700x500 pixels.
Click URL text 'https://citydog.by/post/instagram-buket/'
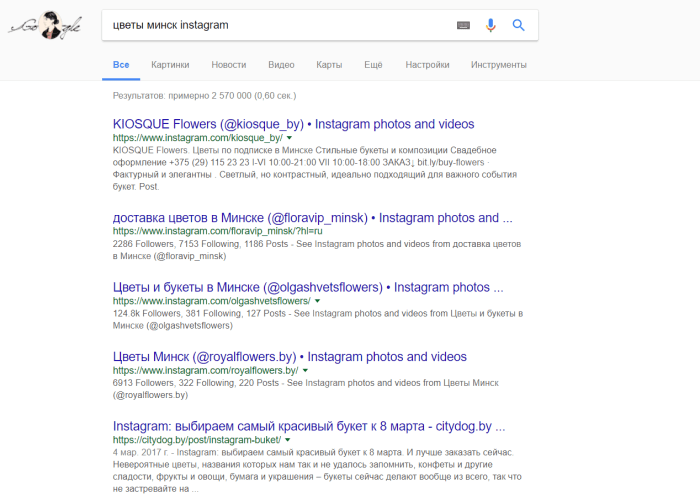(197, 440)
